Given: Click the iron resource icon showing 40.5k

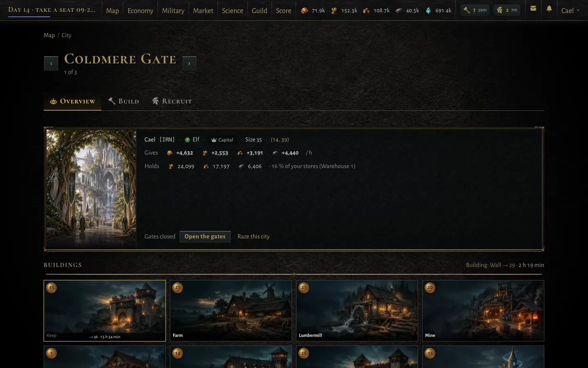Looking at the screenshot, I should click(399, 11).
